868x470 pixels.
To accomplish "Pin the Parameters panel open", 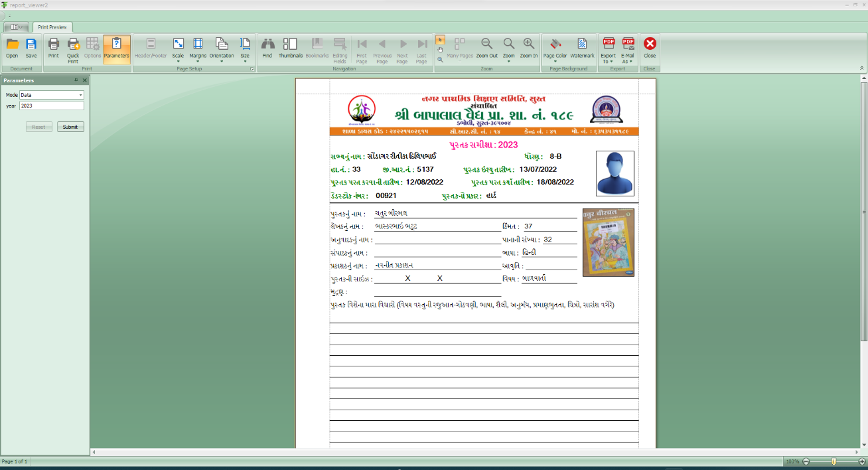I will [76, 80].
